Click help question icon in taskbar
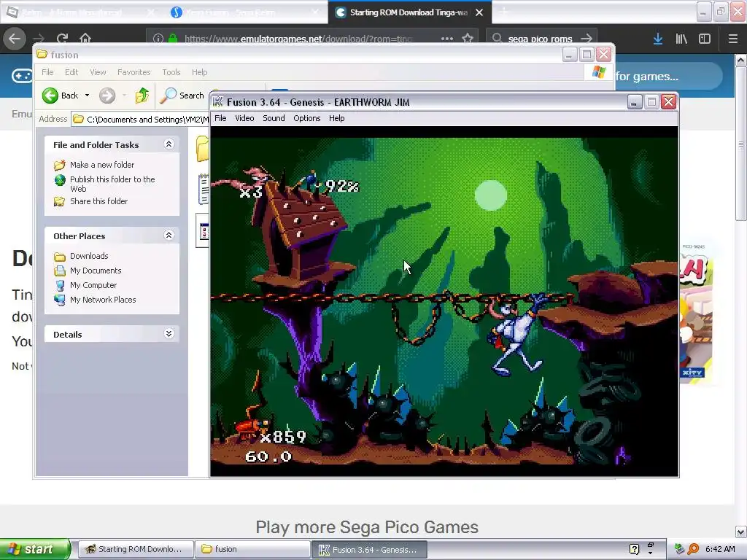Screen dimensions: 747x560 click(x=634, y=549)
